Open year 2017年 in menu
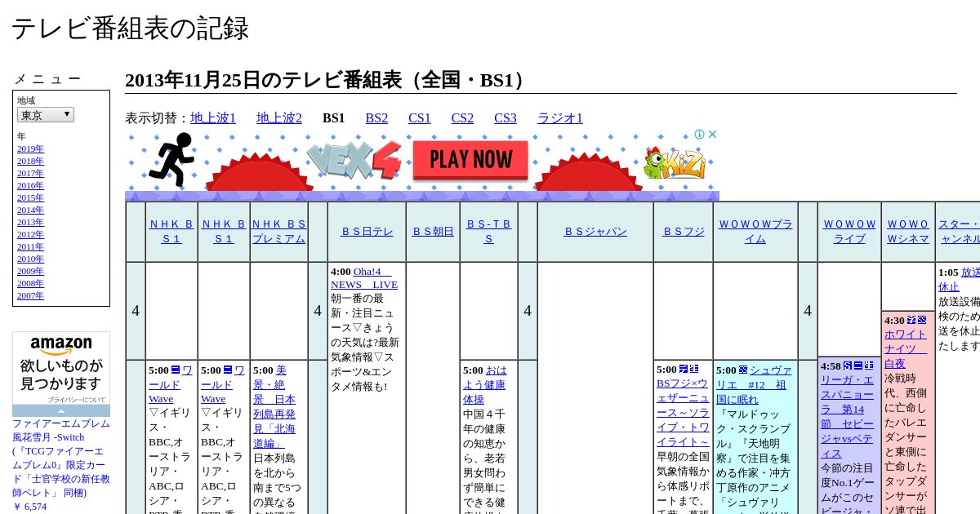The height and width of the screenshot is (514, 980). tap(31, 173)
